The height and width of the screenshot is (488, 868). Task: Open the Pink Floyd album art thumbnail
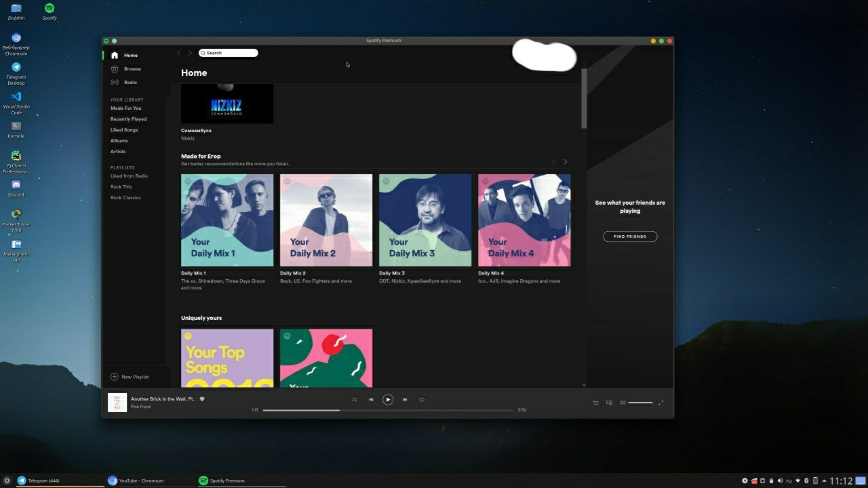(117, 403)
